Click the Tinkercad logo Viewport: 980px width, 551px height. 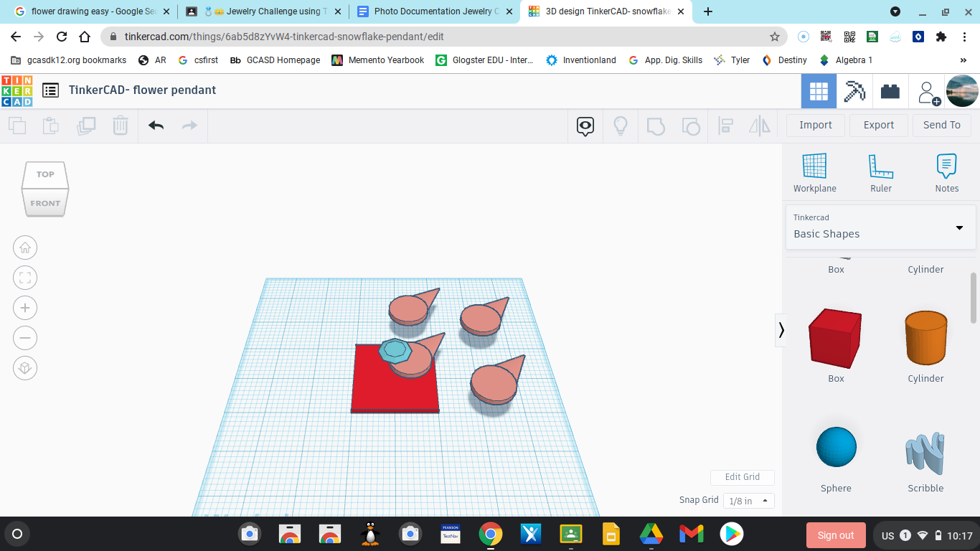click(x=17, y=90)
